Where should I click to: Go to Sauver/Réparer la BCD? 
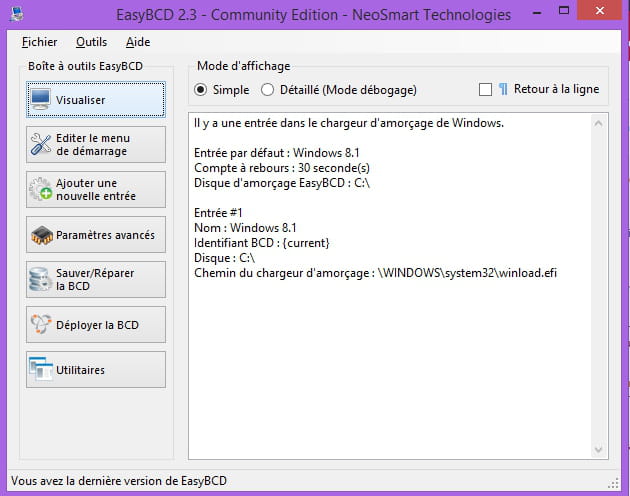(96, 280)
